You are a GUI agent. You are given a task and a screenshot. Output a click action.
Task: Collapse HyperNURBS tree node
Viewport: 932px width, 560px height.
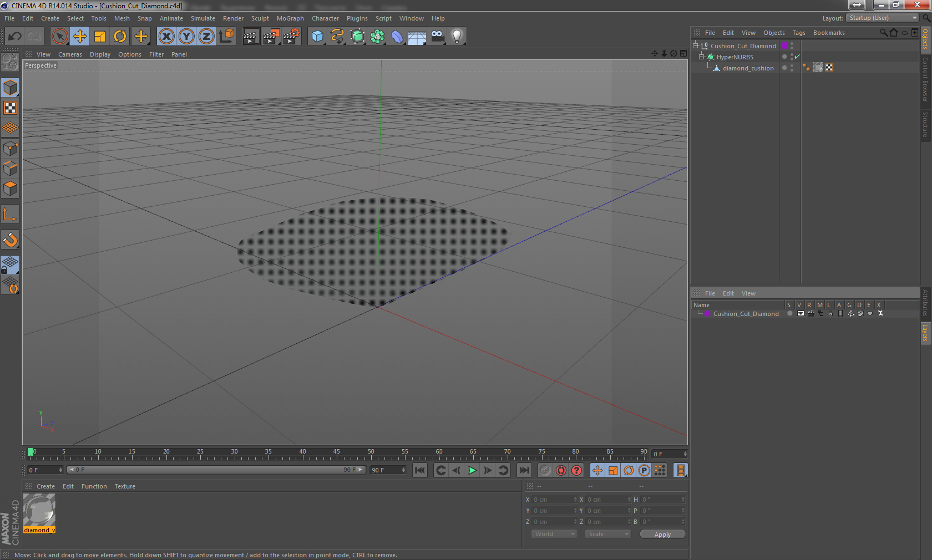[x=701, y=57]
